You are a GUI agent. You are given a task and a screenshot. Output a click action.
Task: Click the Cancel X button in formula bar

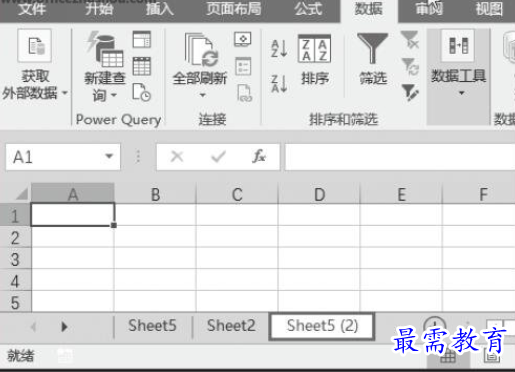coord(177,156)
